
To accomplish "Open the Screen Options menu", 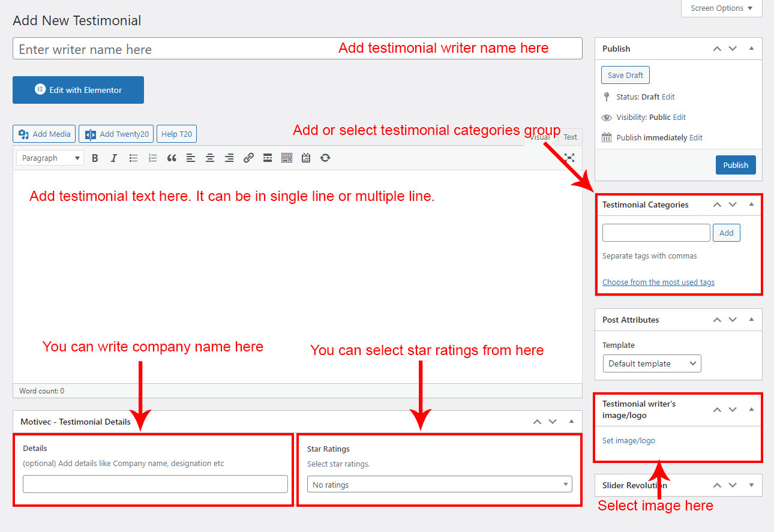I will (721, 8).
